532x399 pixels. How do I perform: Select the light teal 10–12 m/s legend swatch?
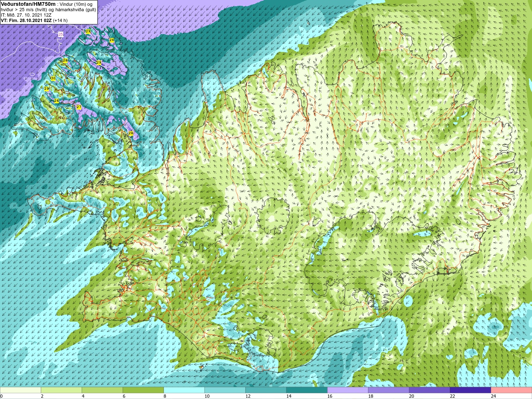coord(225,390)
